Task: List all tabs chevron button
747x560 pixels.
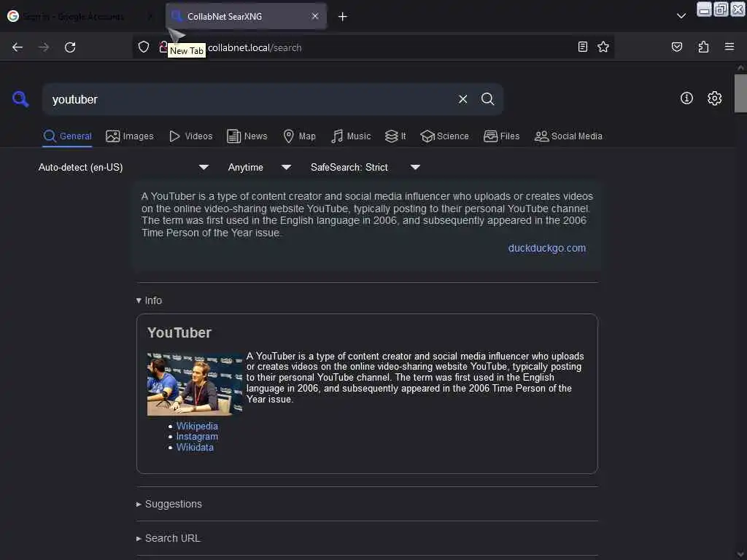Action: tap(681, 16)
